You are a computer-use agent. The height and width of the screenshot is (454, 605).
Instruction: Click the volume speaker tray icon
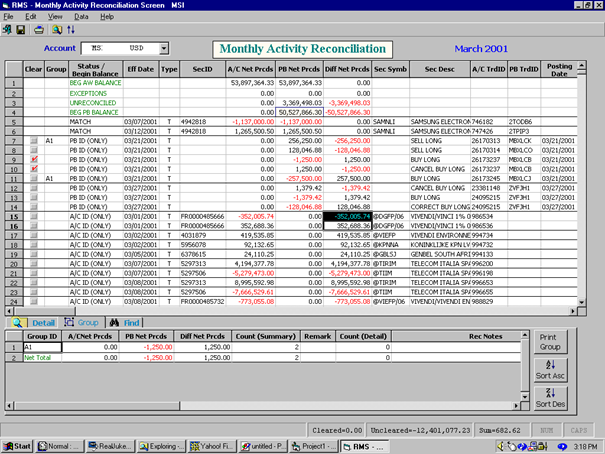(x=500, y=446)
